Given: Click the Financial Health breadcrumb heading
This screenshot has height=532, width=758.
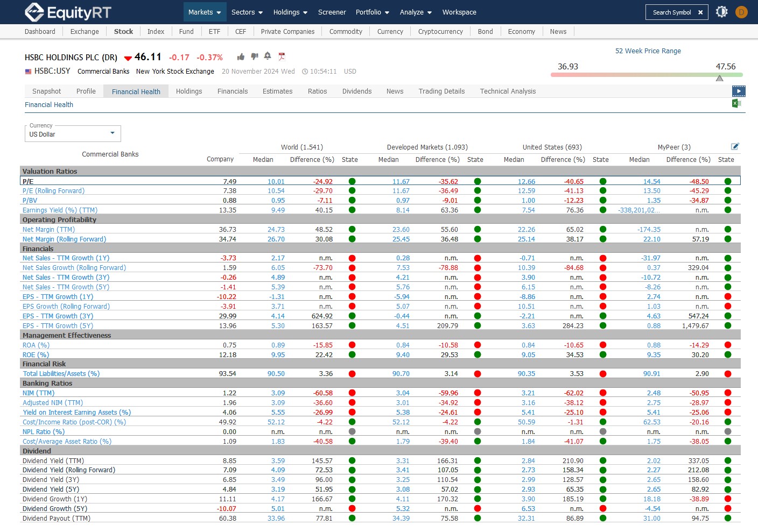Looking at the screenshot, I should pyautogui.click(x=49, y=105).
